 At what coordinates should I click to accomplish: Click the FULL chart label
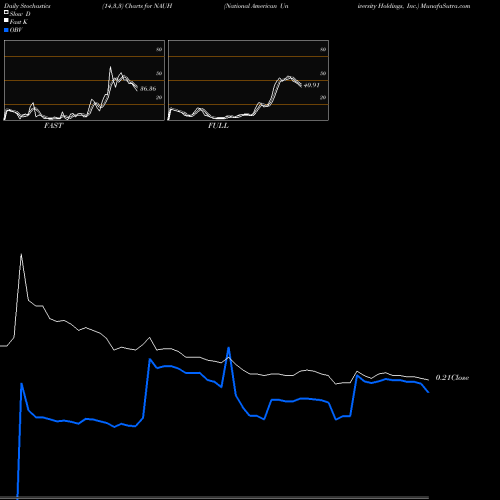(218, 126)
